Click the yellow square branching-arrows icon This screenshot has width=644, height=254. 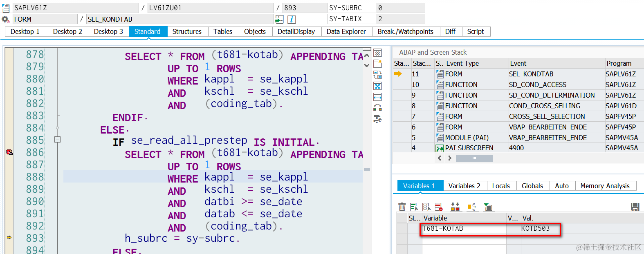pyautogui.click(x=472, y=207)
